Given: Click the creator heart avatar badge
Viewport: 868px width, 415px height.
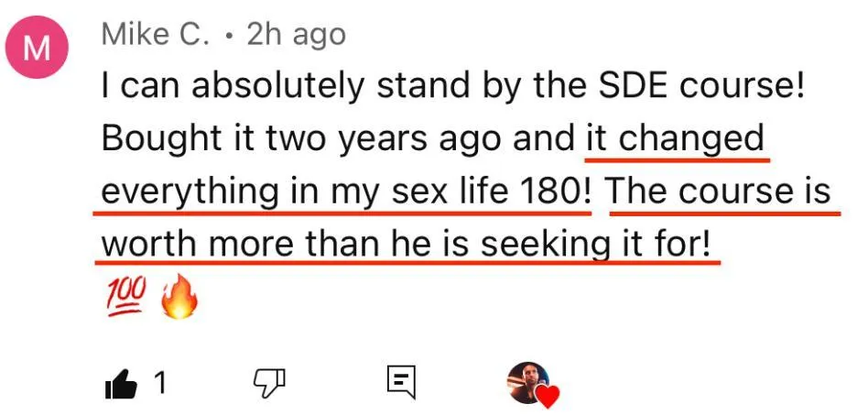Looking at the screenshot, I should [x=528, y=382].
